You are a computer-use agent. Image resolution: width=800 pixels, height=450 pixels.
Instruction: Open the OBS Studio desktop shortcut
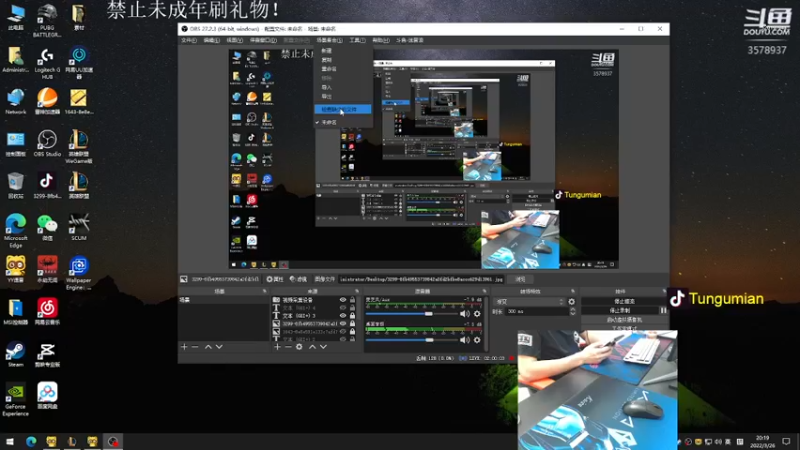47,143
